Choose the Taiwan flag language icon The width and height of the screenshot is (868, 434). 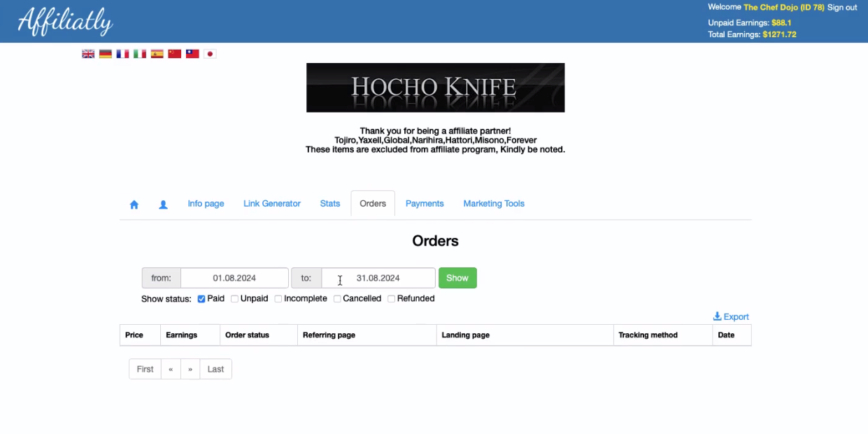(x=192, y=54)
